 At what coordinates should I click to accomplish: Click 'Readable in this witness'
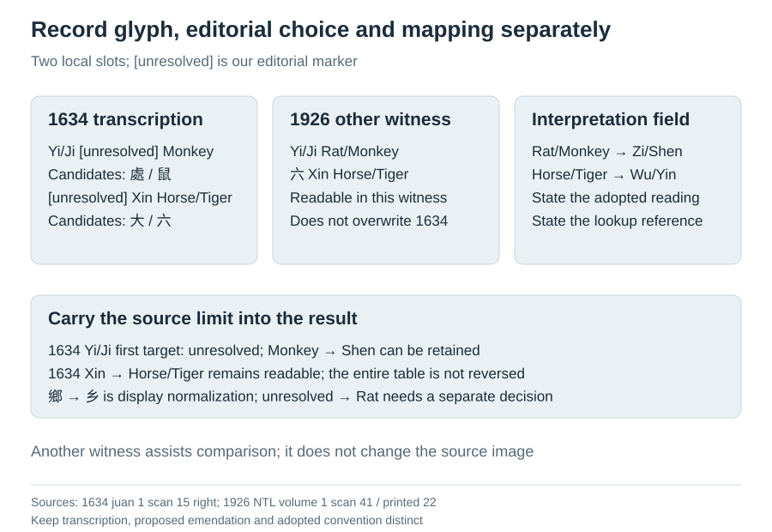368,198
